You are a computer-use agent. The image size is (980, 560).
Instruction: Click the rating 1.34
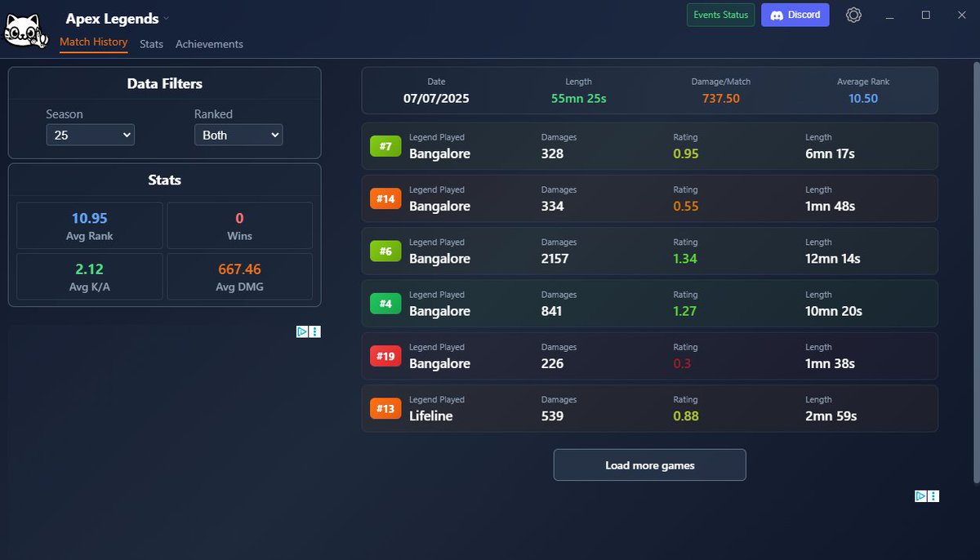[x=686, y=258]
